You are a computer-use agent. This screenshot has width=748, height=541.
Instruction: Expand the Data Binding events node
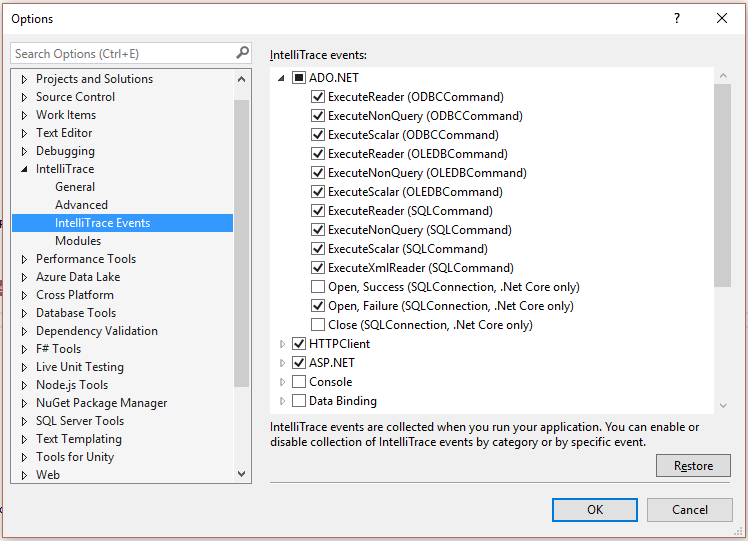282,401
